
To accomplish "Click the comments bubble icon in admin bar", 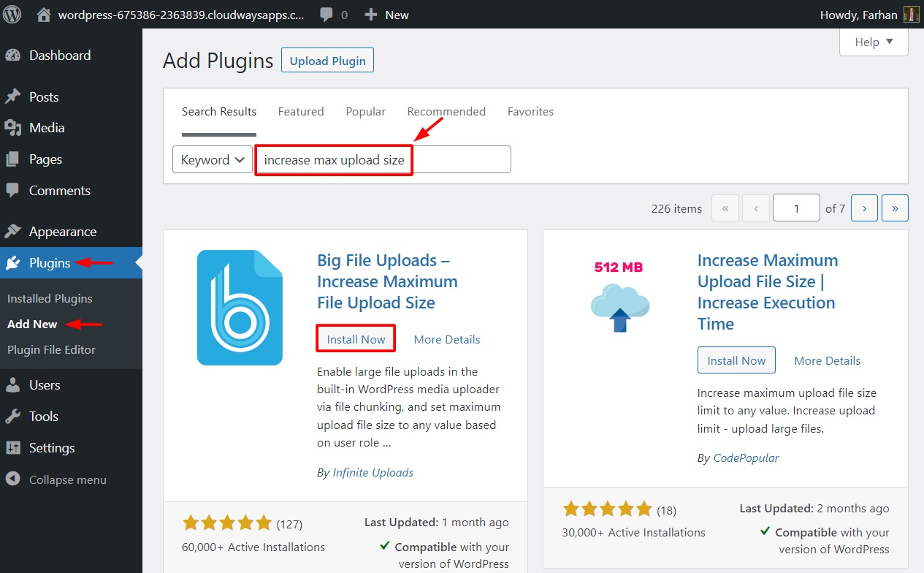I will click(327, 15).
